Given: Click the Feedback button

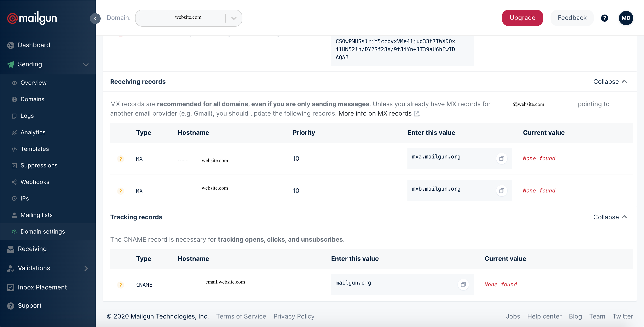Looking at the screenshot, I should tap(572, 18).
